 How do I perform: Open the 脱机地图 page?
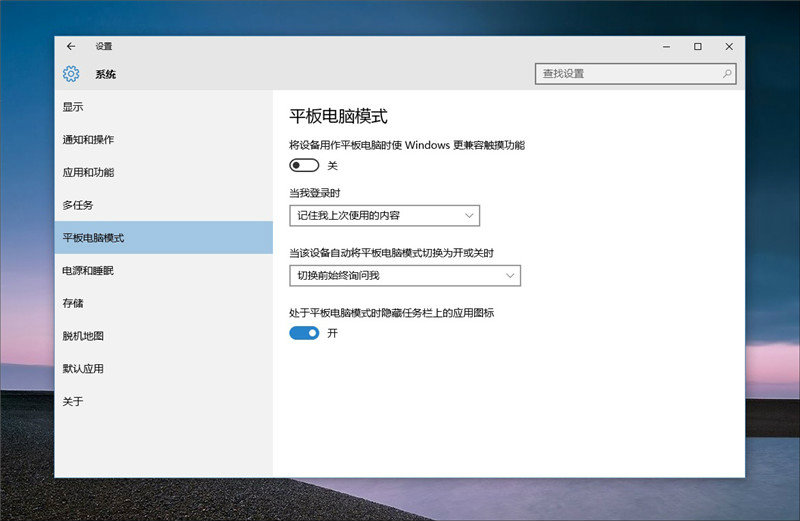(x=83, y=336)
